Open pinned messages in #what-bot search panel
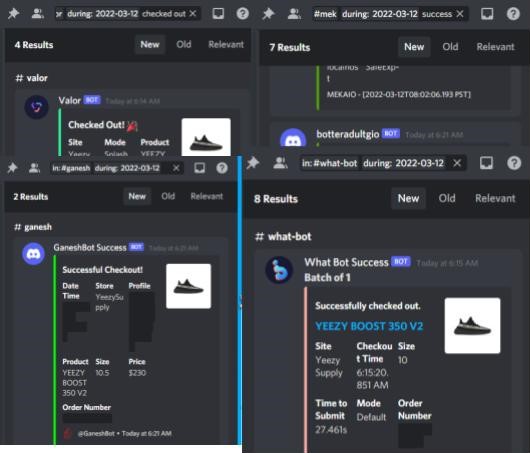The width and height of the screenshot is (530, 453). [x=253, y=163]
